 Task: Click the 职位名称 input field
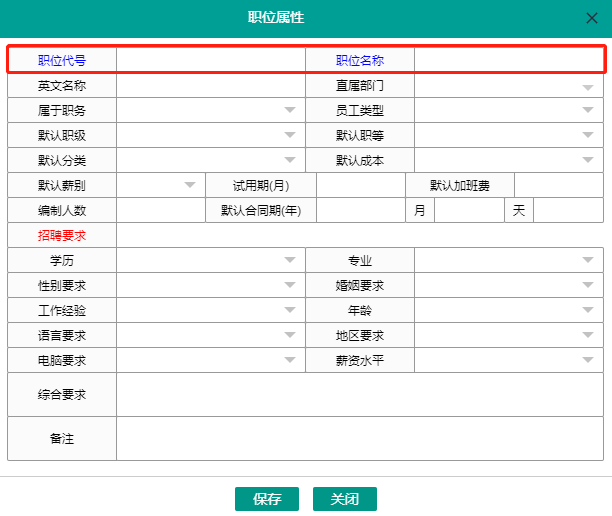click(x=508, y=60)
